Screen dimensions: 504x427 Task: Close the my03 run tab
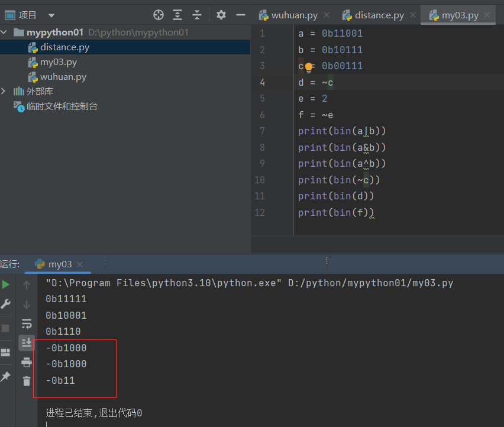(x=80, y=264)
